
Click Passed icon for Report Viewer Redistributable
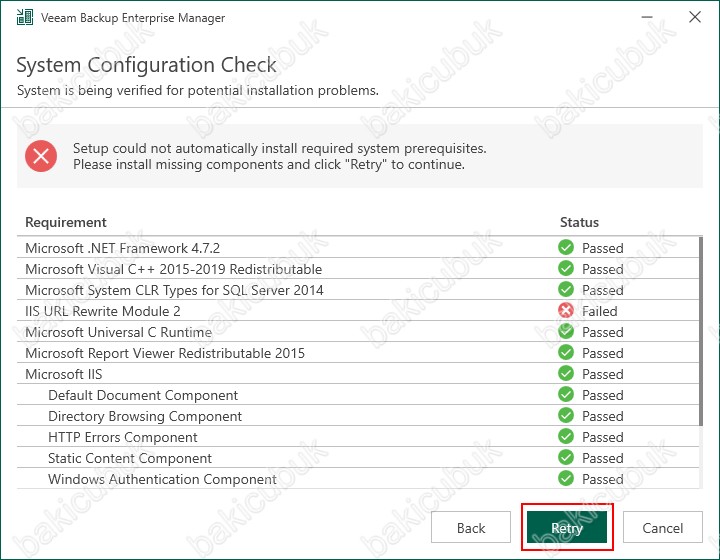(x=566, y=353)
